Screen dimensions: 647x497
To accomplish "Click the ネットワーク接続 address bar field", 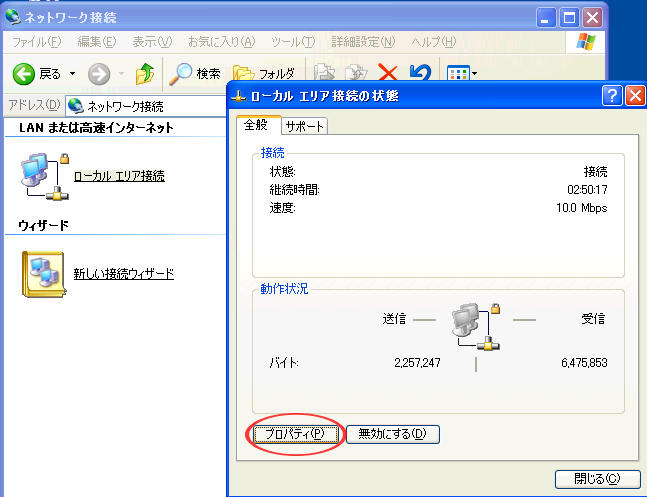I will coord(146,106).
